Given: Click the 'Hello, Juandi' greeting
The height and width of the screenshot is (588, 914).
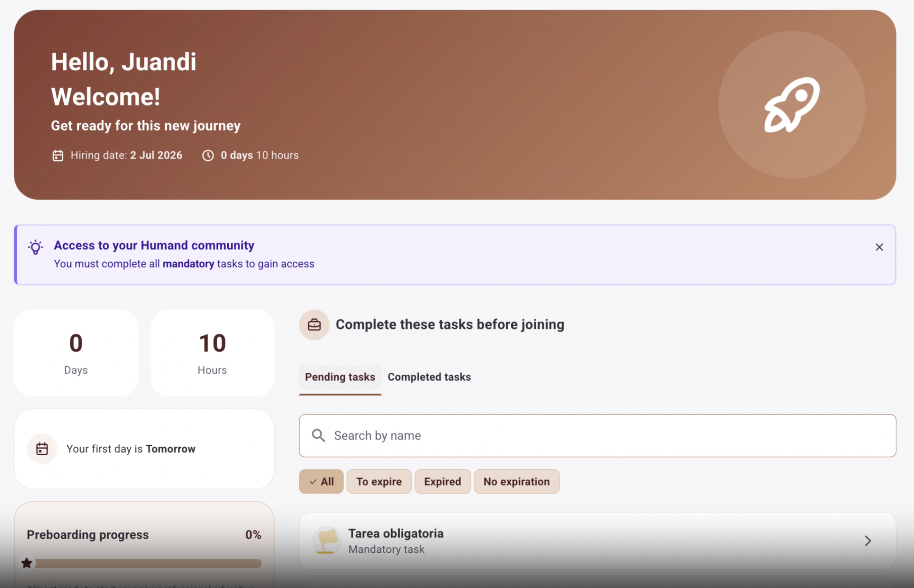Looking at the screenshot, I should pos(123,62).
